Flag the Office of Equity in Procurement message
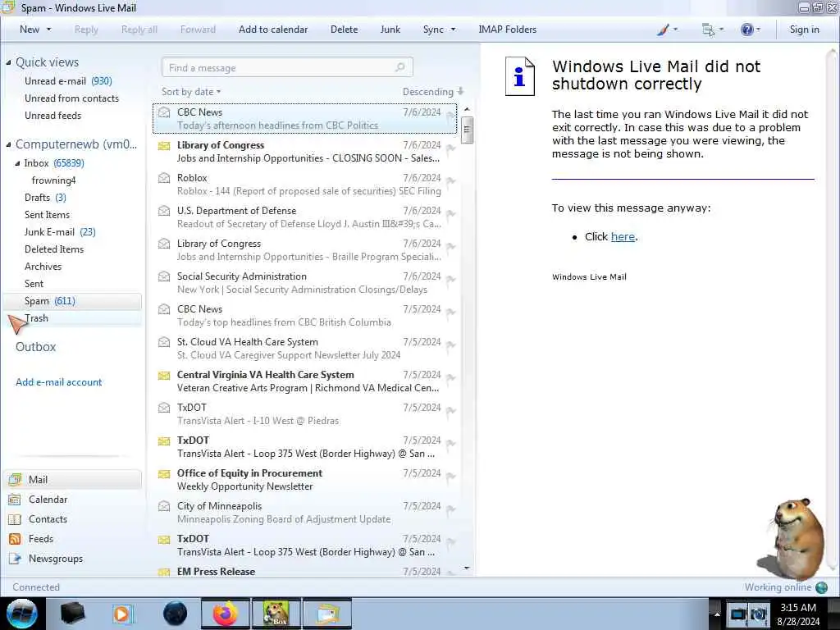The image size is (840, 630). pyautogui.click(x=451, y=477)
